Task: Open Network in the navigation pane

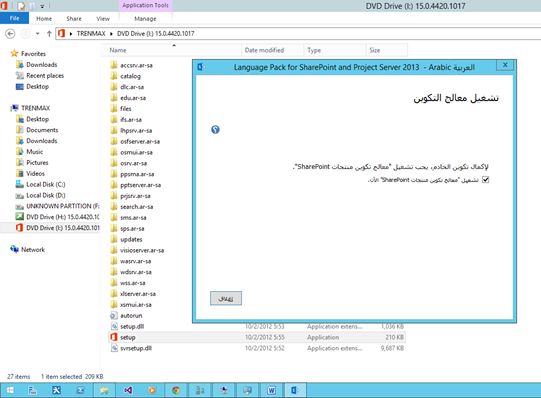Action: click(33, 249)
